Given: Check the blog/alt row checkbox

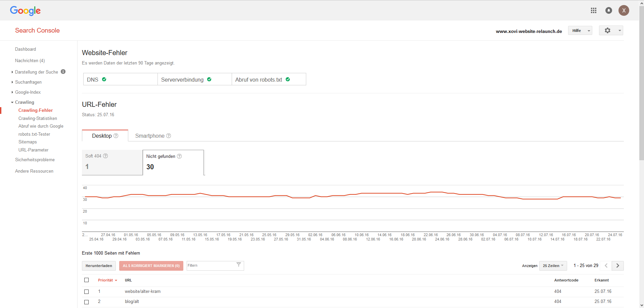Looking at the screenshot, I should pyautogui.click(x=87, y=302).
